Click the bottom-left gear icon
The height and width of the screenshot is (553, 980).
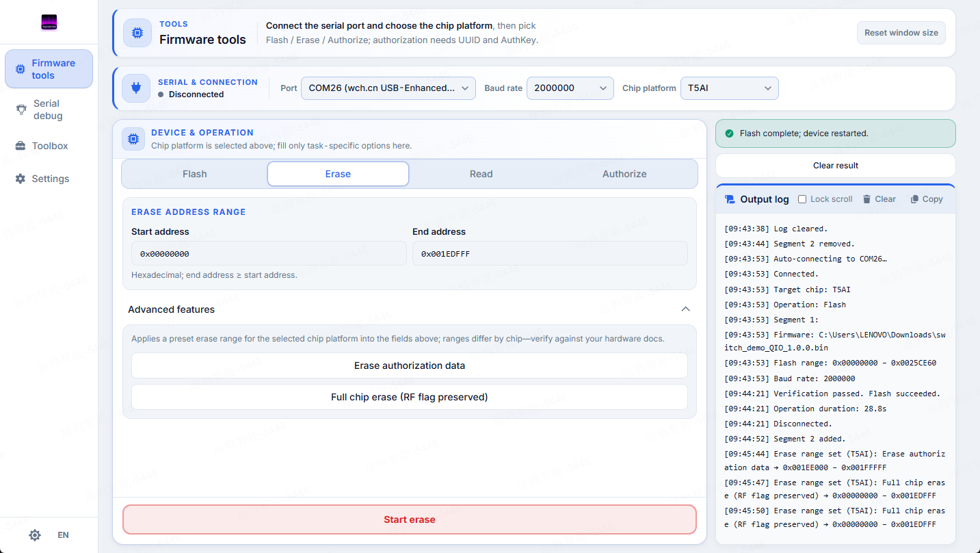click(x=35, y=535)
